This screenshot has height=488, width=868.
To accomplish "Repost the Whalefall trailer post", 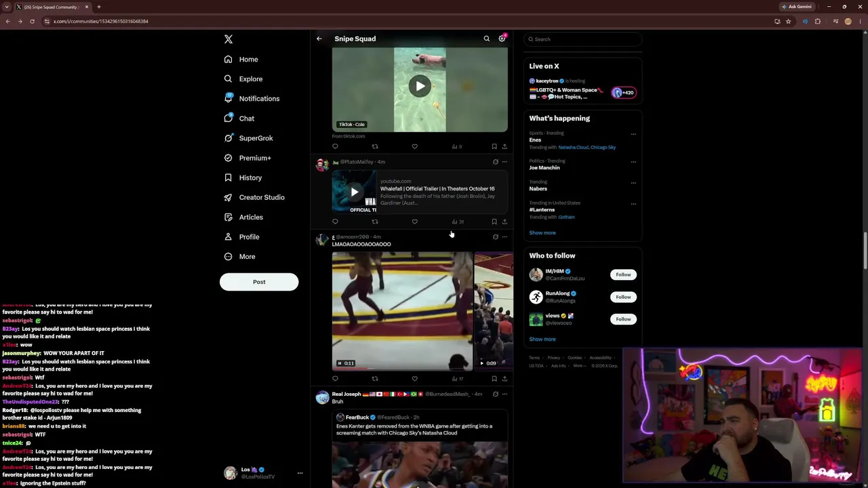I will (374, 222).
